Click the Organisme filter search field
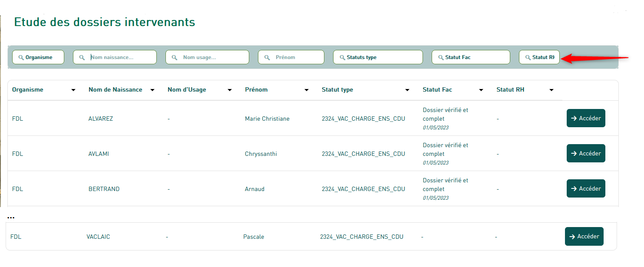The width and height of the screenshot is (644, 267). pos(38,57)
